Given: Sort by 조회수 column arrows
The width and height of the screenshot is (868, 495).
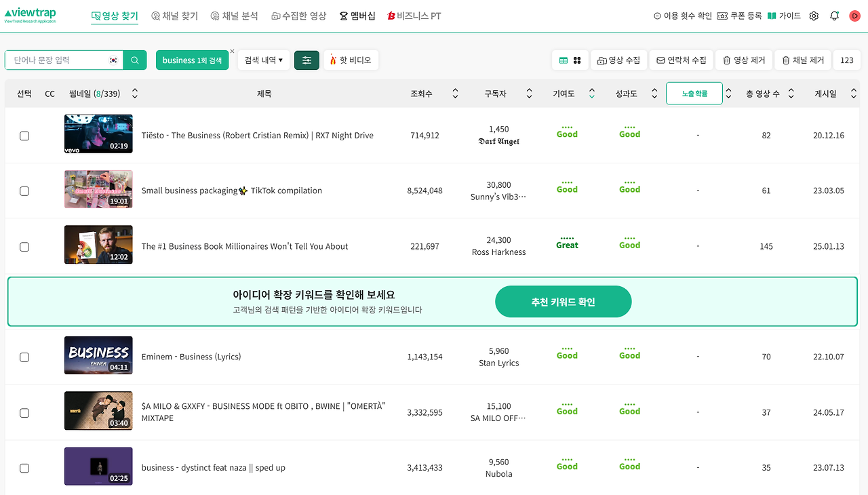Looking at the screenshot, I should pyautogui.click(x=455, y=94).
